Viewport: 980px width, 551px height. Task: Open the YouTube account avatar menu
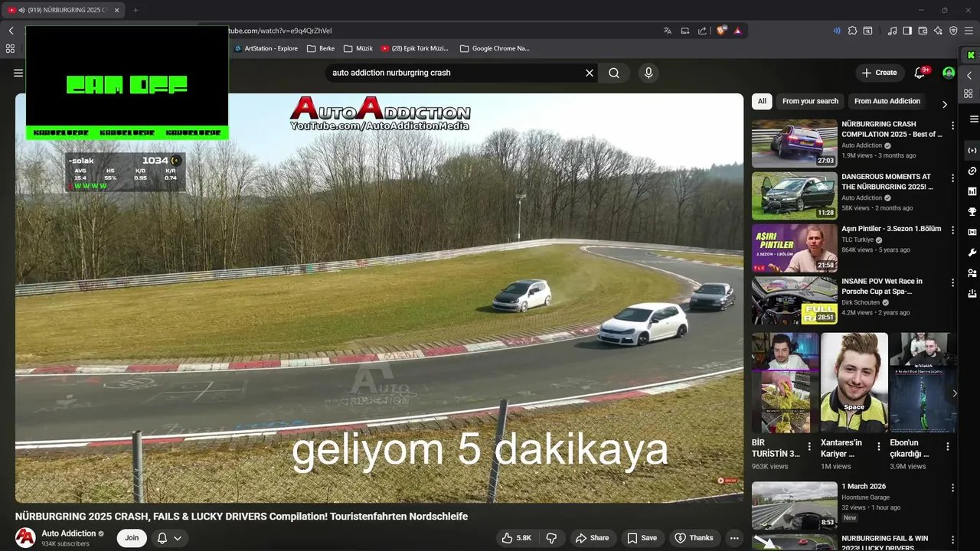click(x=949, y=73)
